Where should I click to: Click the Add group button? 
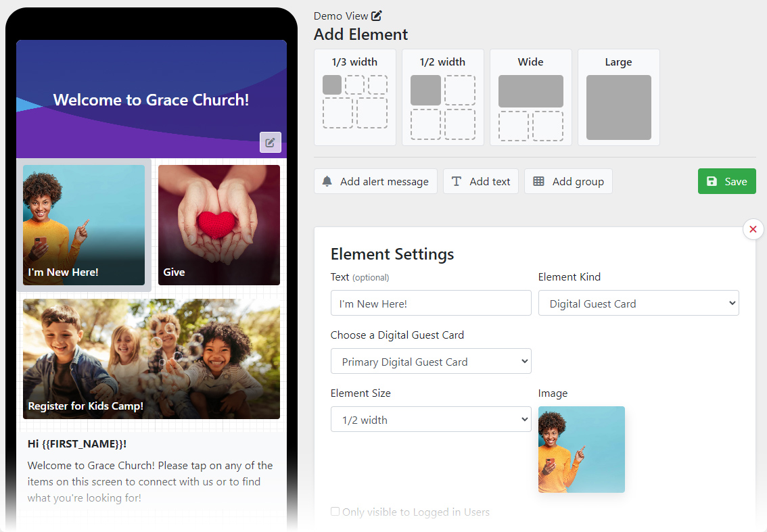pyautogui.click(x=568, y=181)
